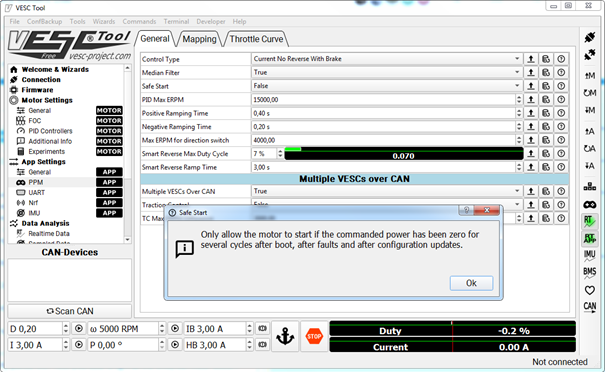Click the Max ERPM for direction switch field
The height and width of the screenshot is (372, 605).
tap(384, 140)
